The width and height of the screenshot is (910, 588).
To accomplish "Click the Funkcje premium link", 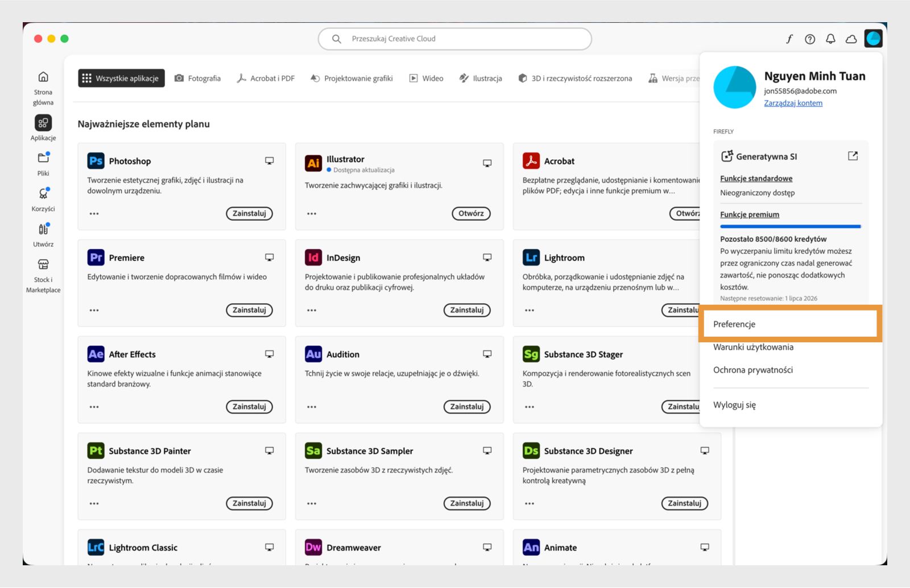I will pos(750,214).
